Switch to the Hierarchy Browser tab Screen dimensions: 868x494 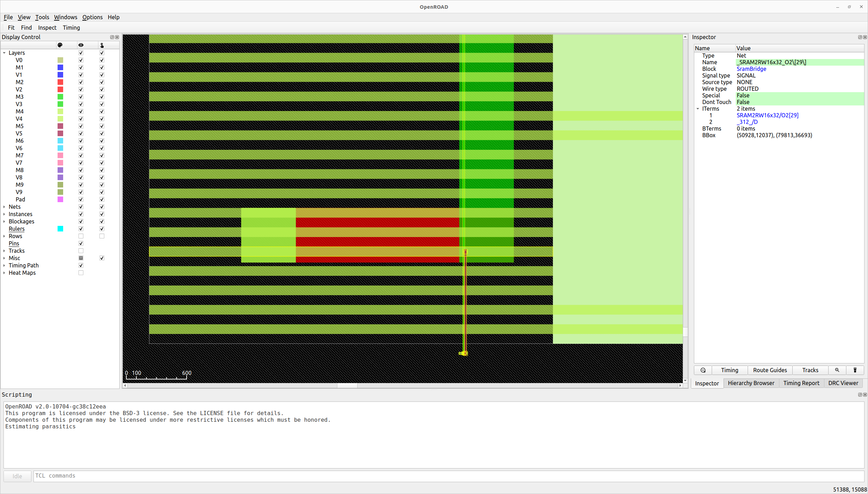click(x=751, y=383)
